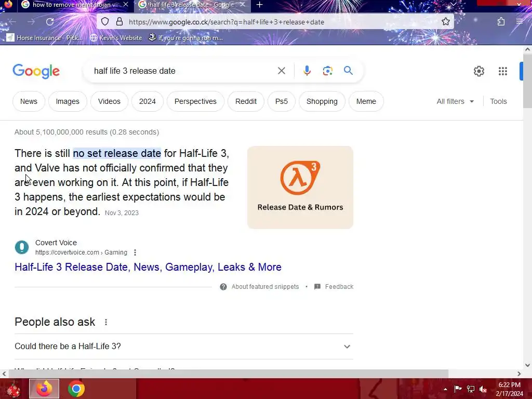Click the browser forward arrow
Screen dimensions: 532x399
[x=31, y=22]
